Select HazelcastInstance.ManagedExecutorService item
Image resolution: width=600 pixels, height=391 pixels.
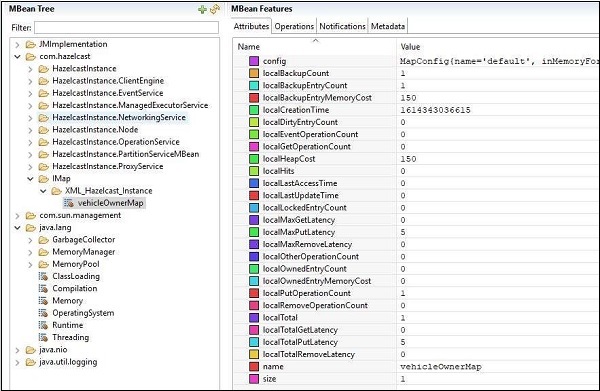(x=130, y=105)
